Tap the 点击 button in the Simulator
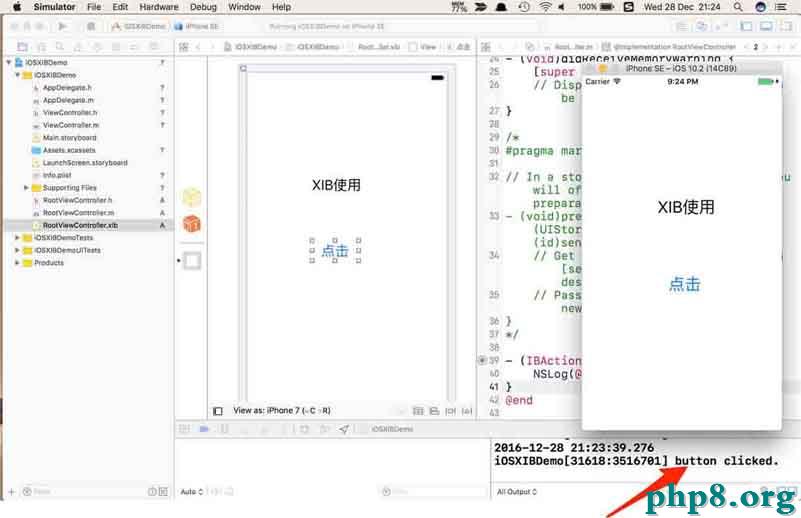Viewport: 801px width, 518px height. tap(685, 284)
